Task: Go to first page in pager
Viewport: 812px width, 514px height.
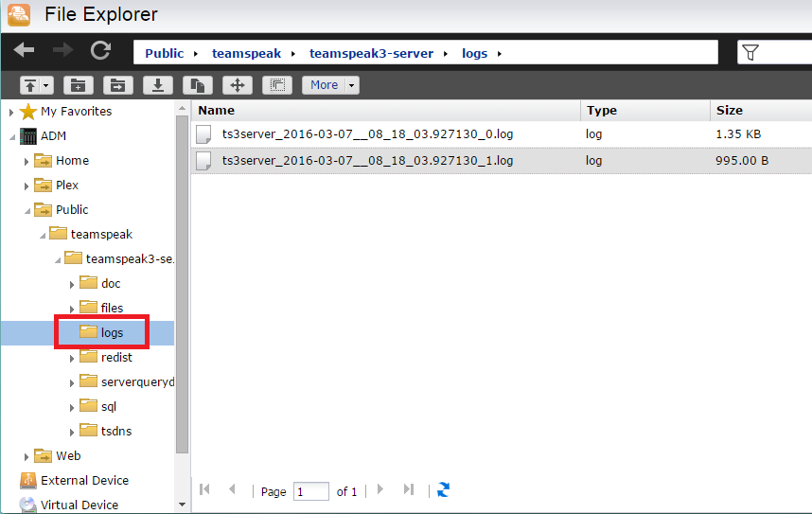Action: (x=204, y=489)
